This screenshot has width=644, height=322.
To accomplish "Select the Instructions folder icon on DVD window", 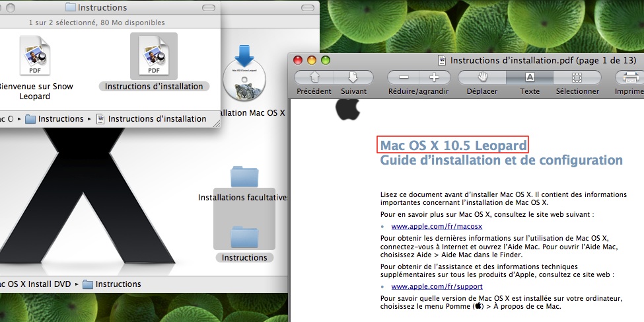I will point(244,237).
